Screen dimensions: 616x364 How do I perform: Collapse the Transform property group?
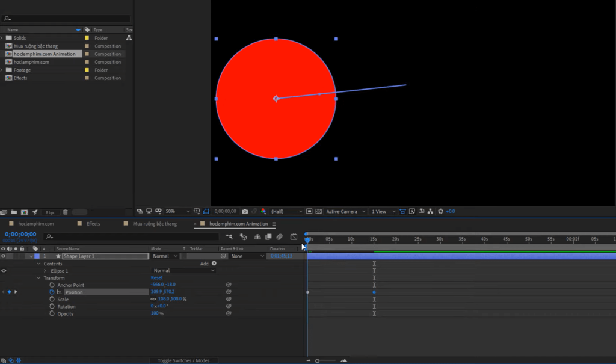(x=39, y=277)
